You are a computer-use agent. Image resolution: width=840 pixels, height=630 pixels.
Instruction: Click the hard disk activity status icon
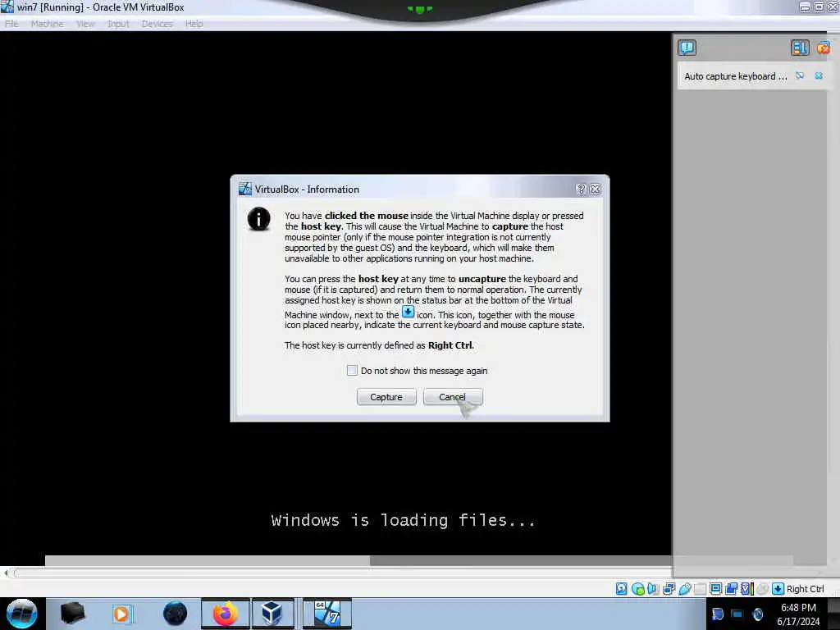622,589
